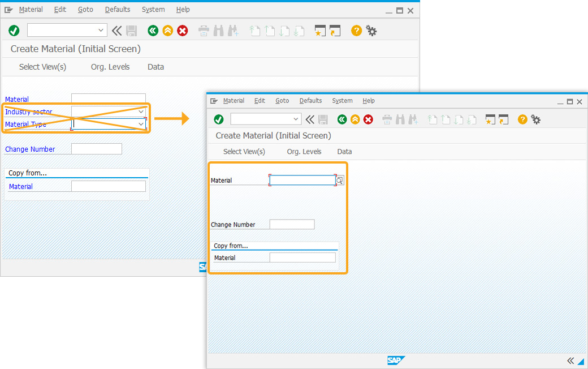The width and height of the screenshot is (588, 369).
Task: Open Edit menu in the front window
Action: [260, 101]
